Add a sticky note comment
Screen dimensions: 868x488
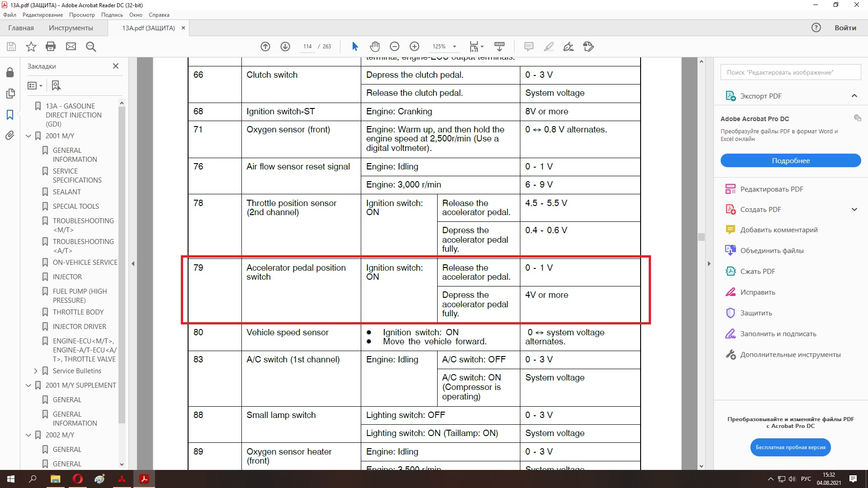(528, 47)
